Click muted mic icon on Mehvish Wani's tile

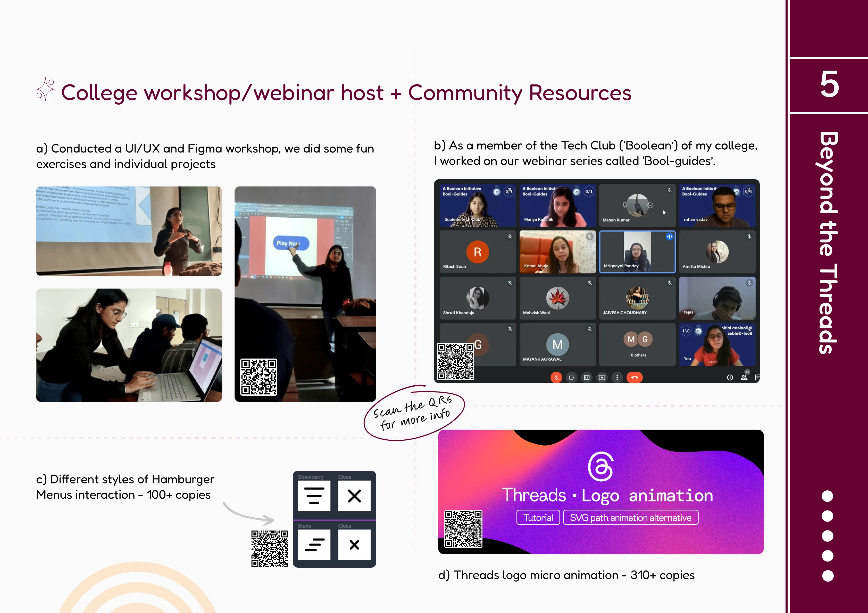(x=589, y=283)
